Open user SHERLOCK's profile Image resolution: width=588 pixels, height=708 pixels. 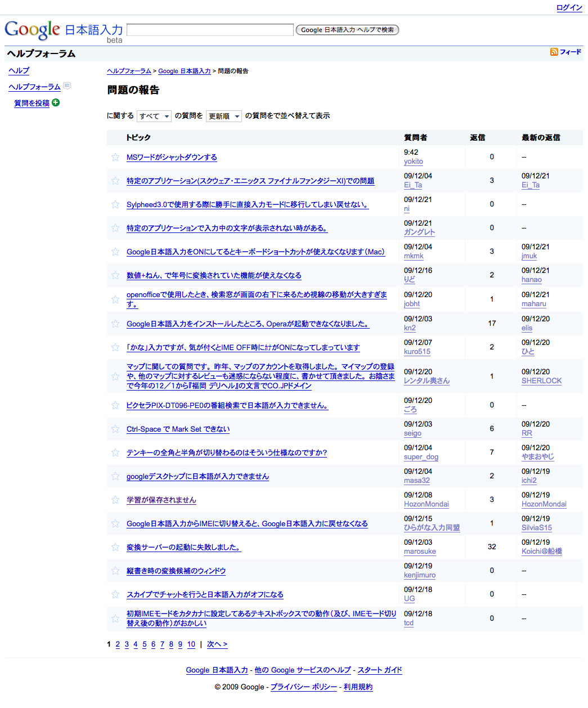pos(541,381)
